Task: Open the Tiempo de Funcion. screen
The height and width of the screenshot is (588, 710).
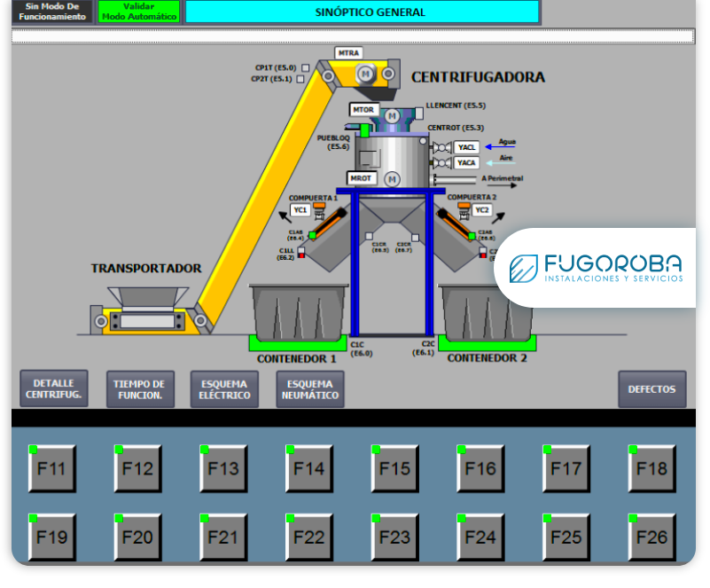Action: tap(139, 388)
